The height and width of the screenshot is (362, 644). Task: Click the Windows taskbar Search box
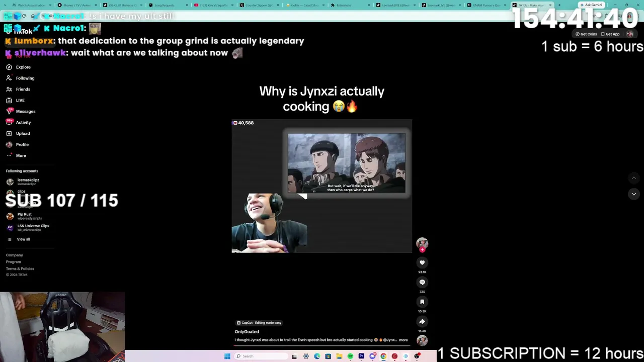(x=261, y=356)
